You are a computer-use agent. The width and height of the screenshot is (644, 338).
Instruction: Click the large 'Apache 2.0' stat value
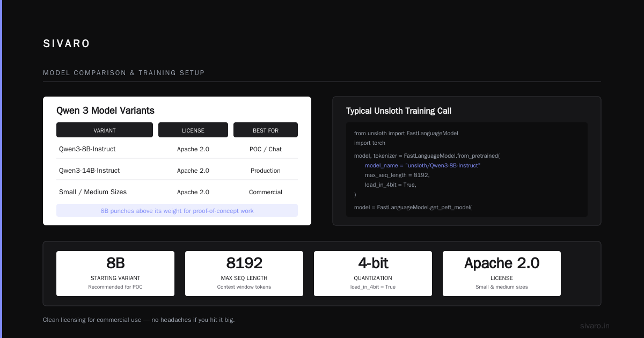(x=502, y=263)
